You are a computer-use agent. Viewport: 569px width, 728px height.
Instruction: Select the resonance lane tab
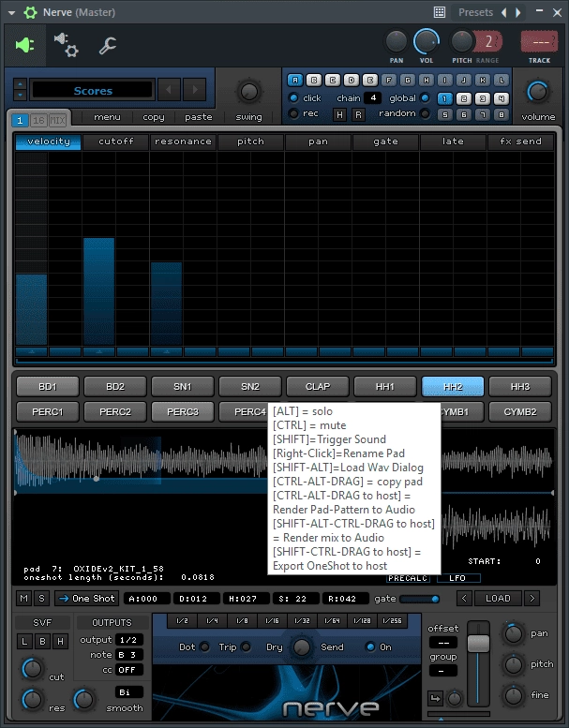pyautogui.click(x=183, y=141)
